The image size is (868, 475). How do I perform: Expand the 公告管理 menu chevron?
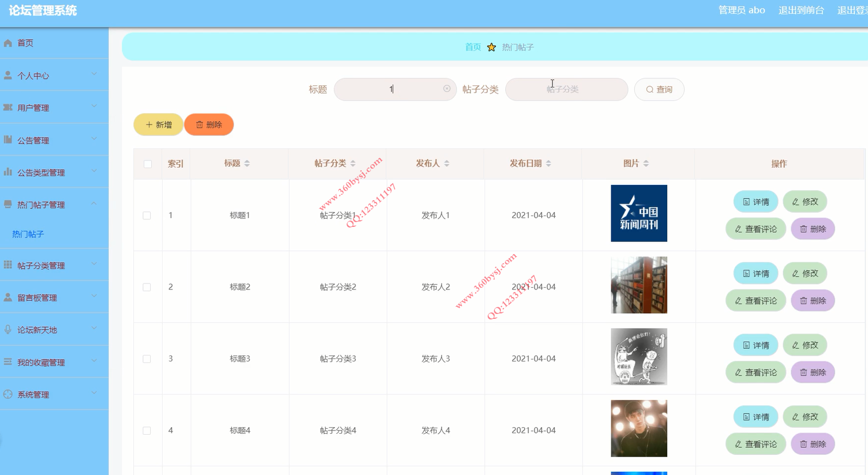coord(94,138)
